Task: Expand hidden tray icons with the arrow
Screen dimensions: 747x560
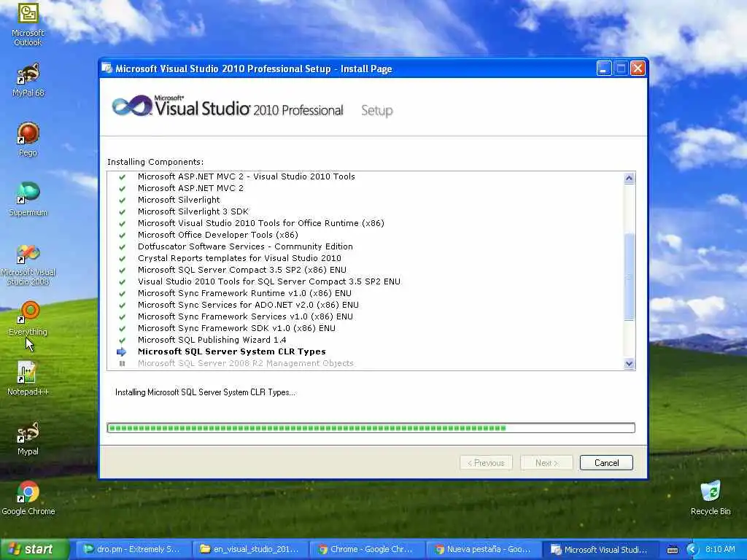Action: (x=692, y=550)
